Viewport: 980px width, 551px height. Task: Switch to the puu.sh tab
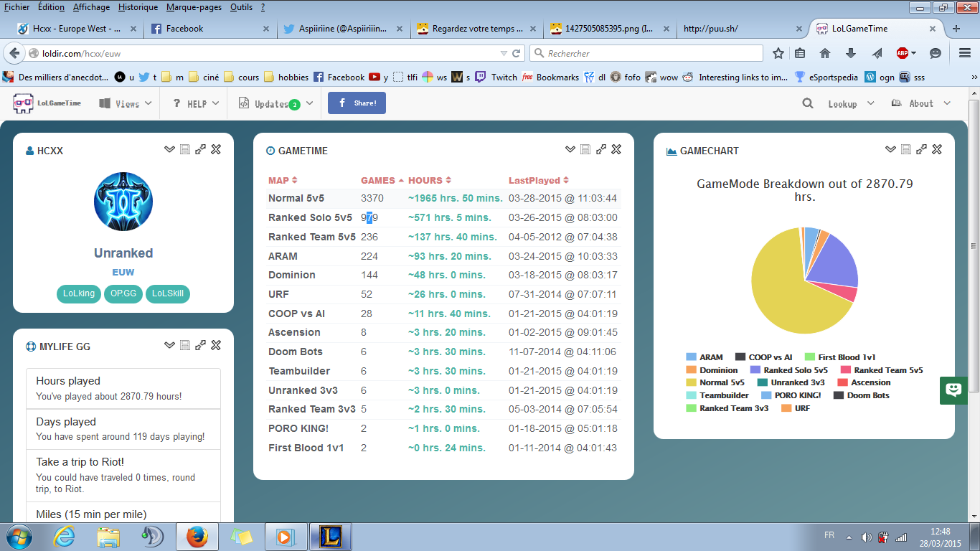pos(743,29)
